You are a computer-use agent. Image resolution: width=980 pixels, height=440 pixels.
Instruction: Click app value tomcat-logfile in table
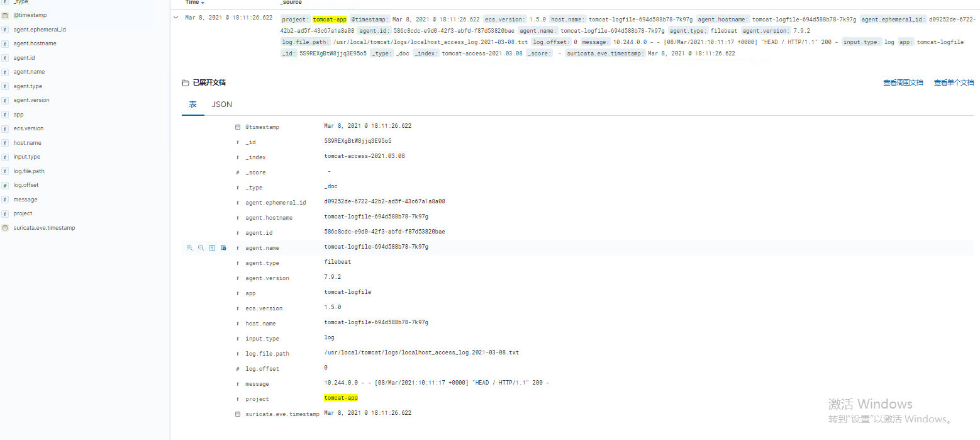point(348,292)
